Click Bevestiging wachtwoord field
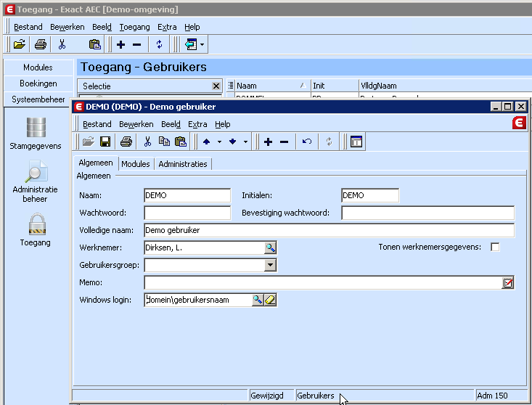This screenshot has width=532, height=405. (427, 213)
